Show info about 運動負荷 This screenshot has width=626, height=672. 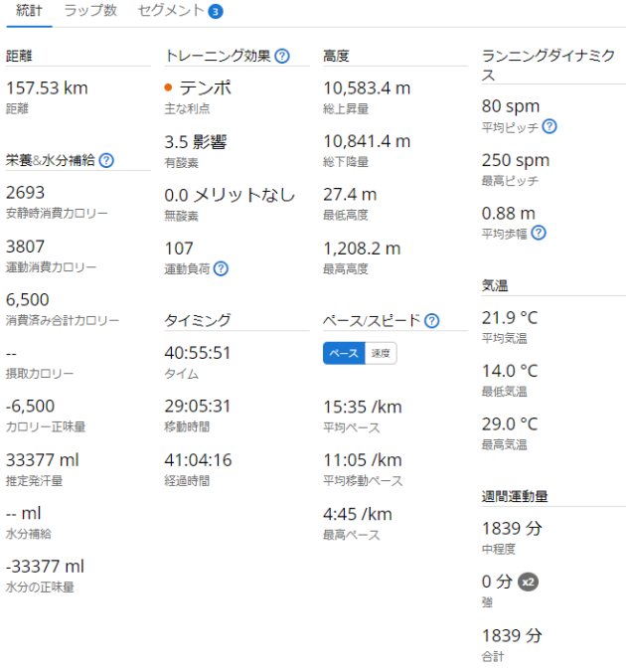pyautogui.click(x=221, y=268)
